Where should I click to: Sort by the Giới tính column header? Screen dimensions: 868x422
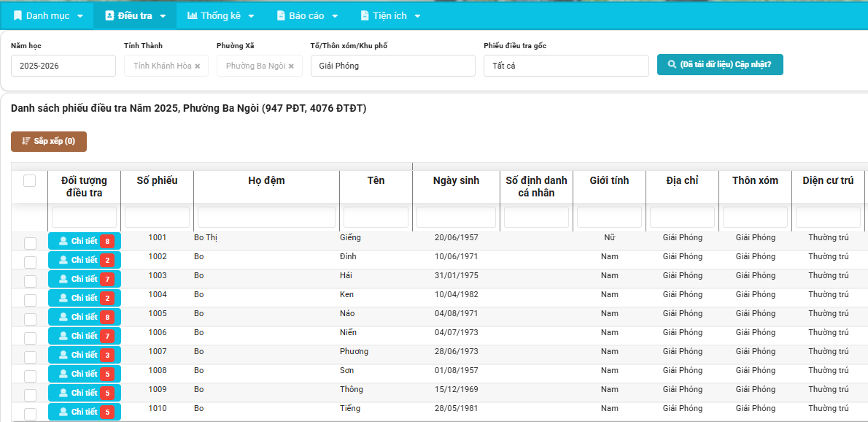point(609,180)
